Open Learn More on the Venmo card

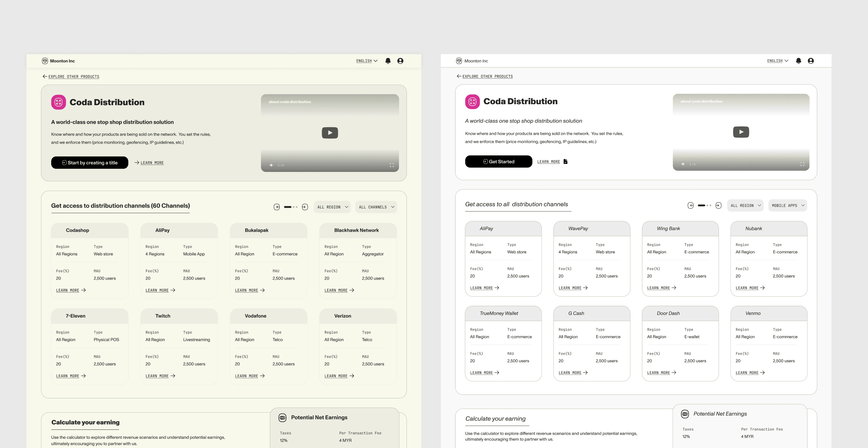750,373
